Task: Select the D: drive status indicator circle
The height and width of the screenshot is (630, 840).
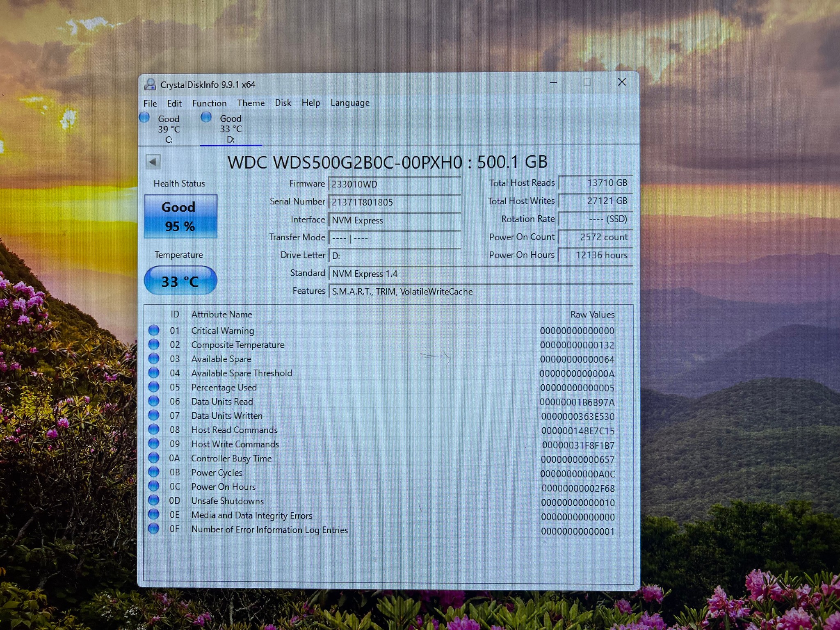Action: (x=206, y=117)
